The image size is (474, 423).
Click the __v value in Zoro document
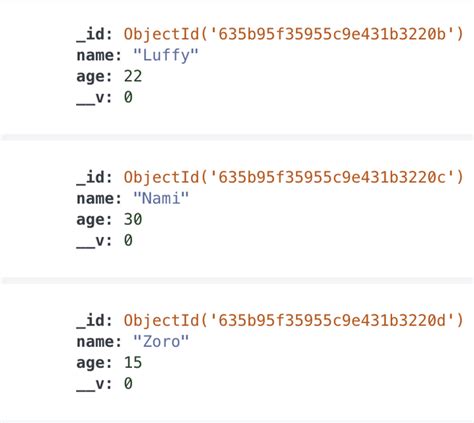click(x=128, y=383)
